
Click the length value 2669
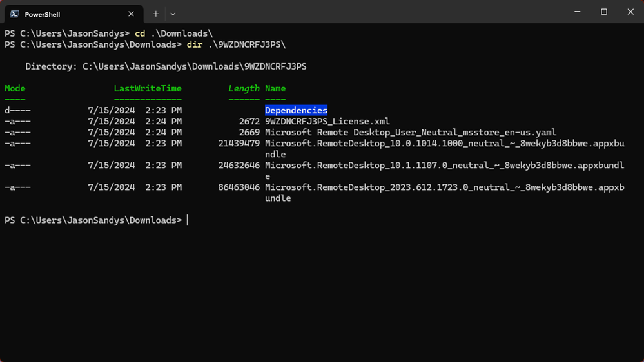(249, 132)
